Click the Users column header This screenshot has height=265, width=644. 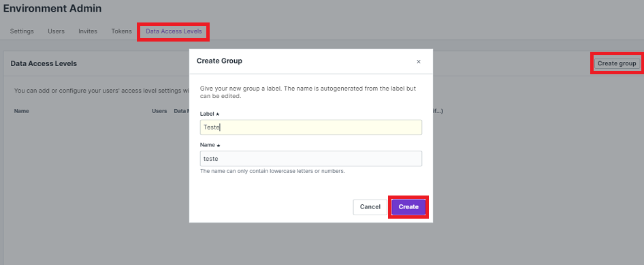[x=159, y=111]
